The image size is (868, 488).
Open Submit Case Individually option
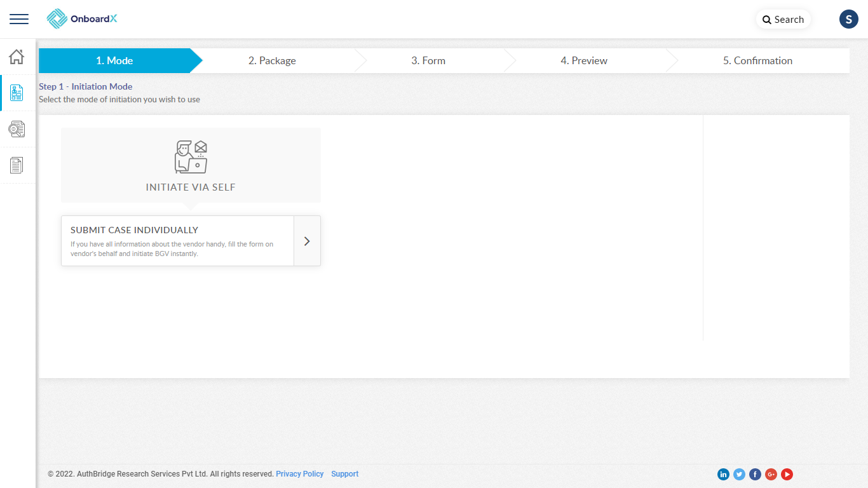tap(191, 241)
